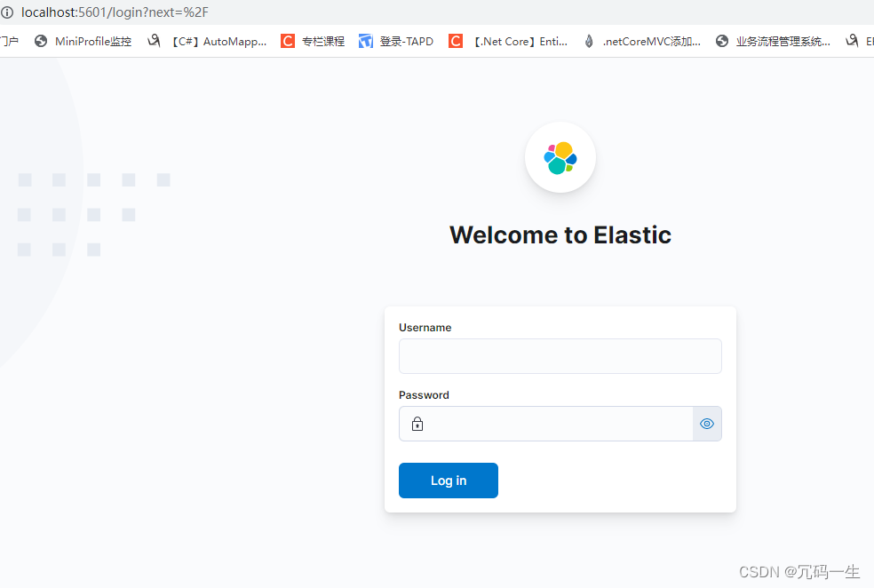
Task: Toggle password visibility eye icon
Action: [707, 424]
